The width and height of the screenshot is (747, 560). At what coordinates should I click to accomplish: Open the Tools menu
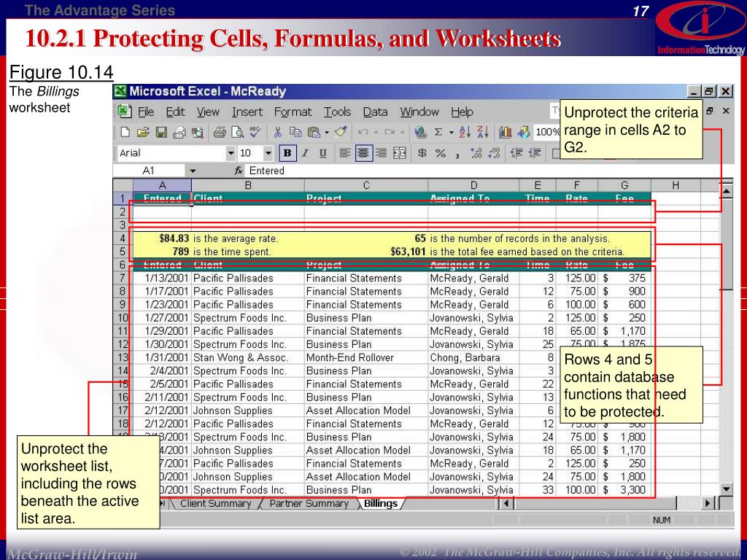point(337,112)
